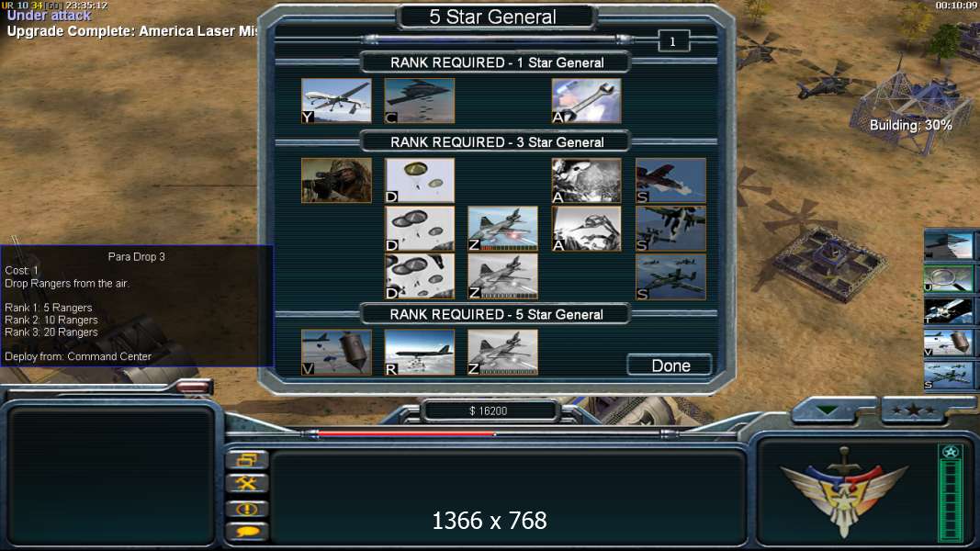Expand the green down-arrow panel toggle

[x=827, y=410]
